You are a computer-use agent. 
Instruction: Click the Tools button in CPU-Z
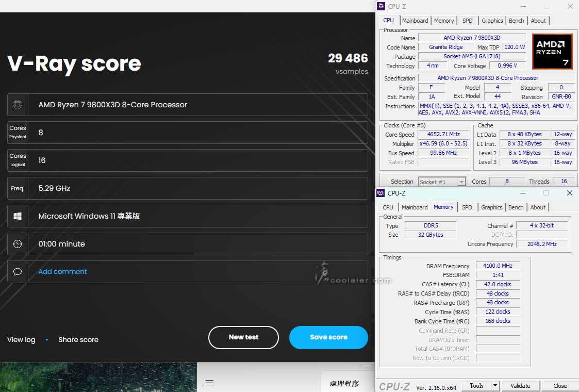tap(476, 386)
